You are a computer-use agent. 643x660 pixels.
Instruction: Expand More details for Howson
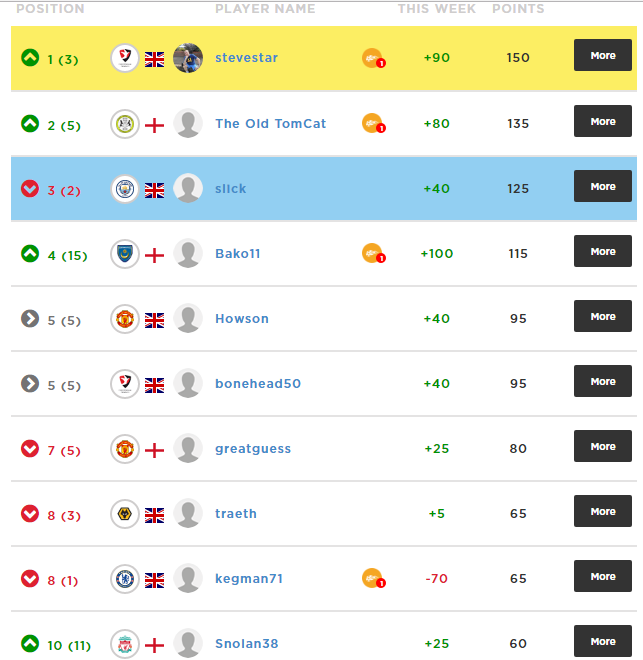tap(603, 316)
